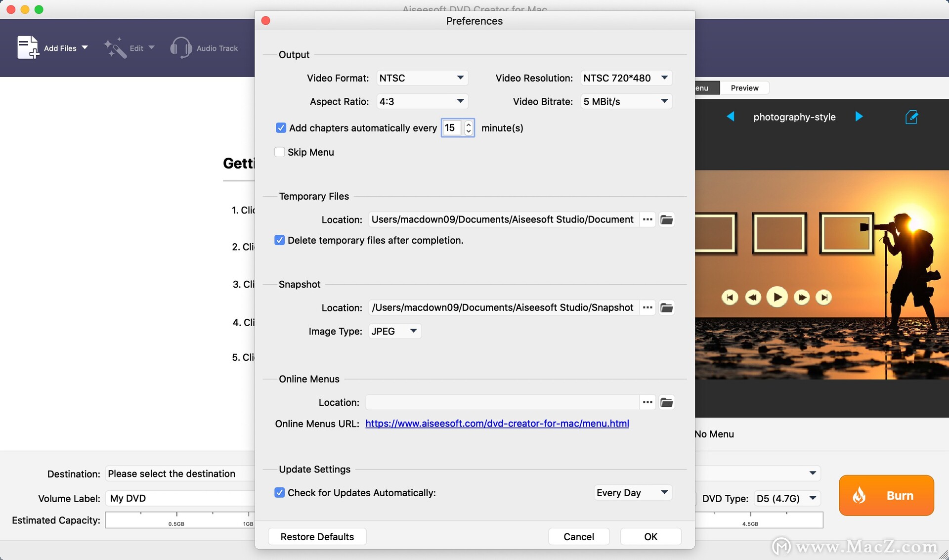This screenshot has height=560, width=949.
Task: Toggle Add chapters automatically checkbox
Action: point(281,128)
